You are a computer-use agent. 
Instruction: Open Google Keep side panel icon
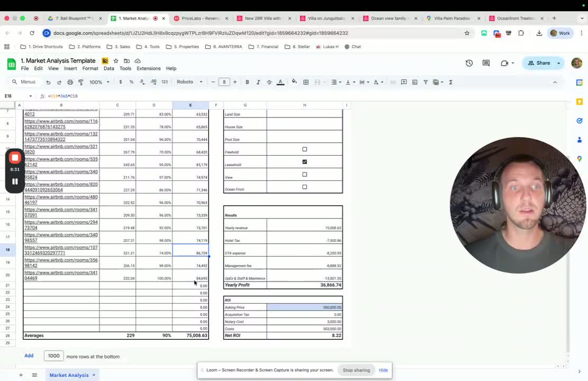click(580, 102)
